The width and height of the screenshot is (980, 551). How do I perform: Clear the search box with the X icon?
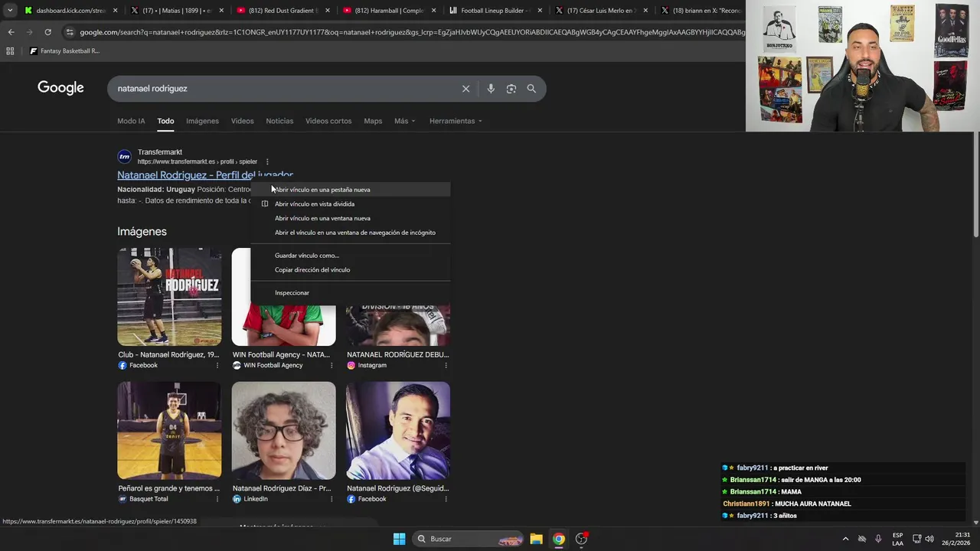coord(465,89)
